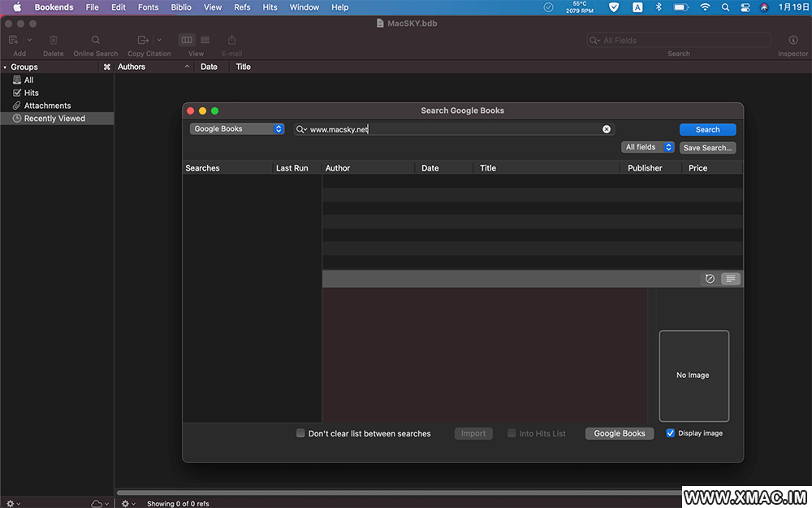Select the text summary view icon
Image resolution: width=812 pixels, height=508 pixels.
731,279
